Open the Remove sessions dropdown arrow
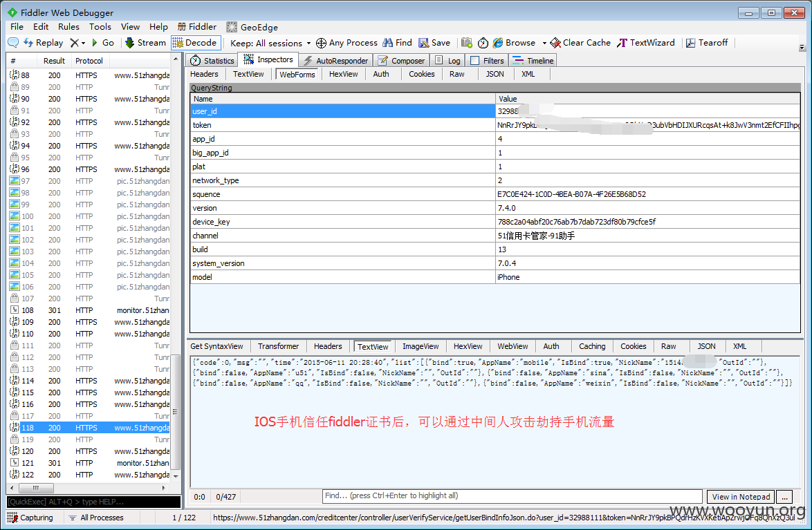This screenshot has height=530, width=812. tap(84, 44)
